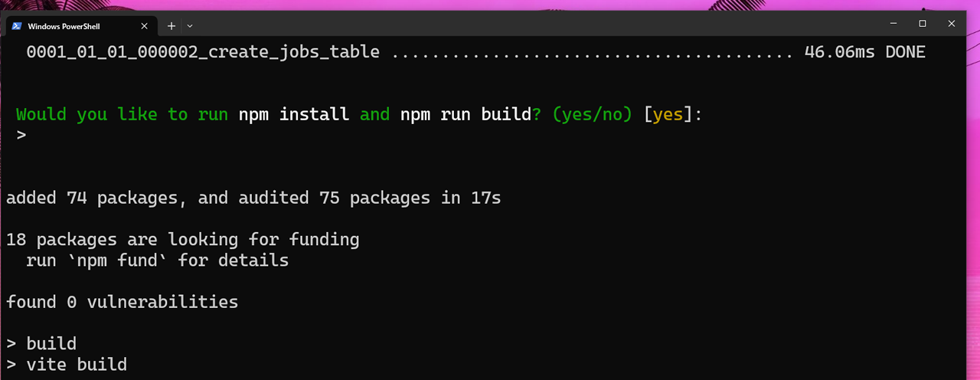Click the '(yes/no)' options text
980x380 pixels.
(x=592, y=115)
